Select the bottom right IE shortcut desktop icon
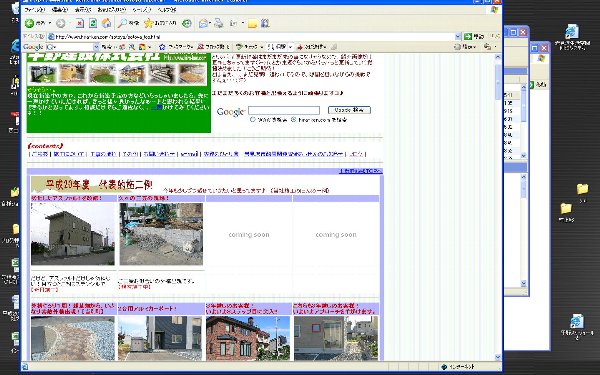The image size is (600, 375). tap(577, 321)
